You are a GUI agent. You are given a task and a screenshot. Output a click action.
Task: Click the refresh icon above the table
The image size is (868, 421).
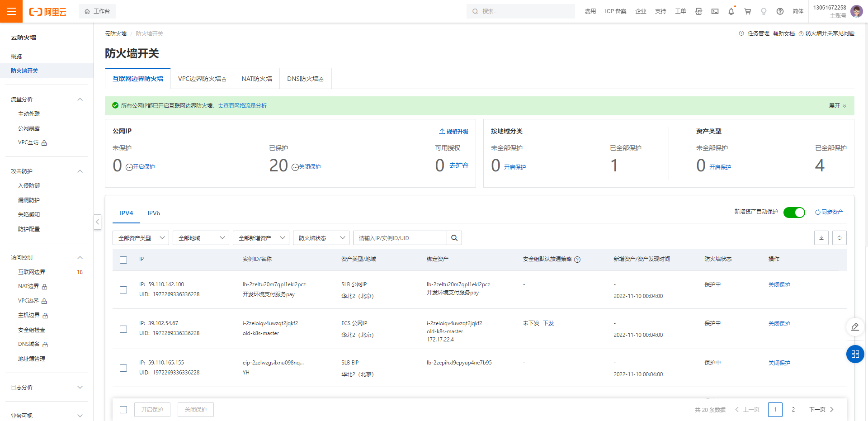point(840,238)
